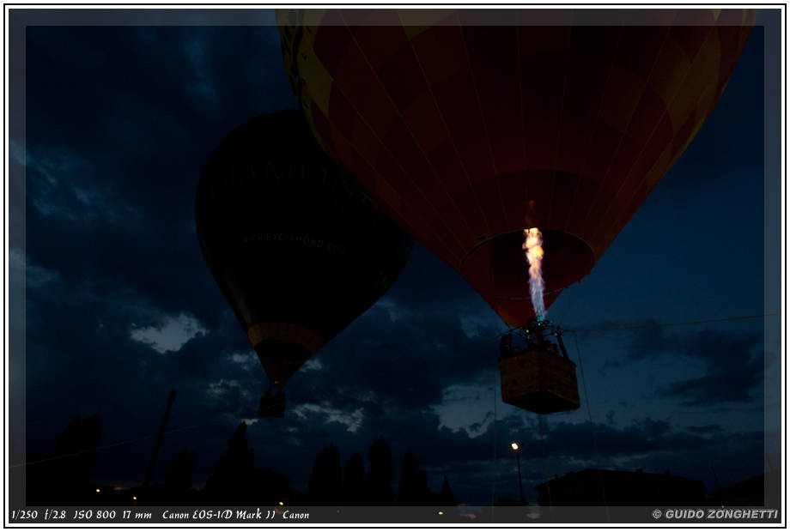790x532 pixels.
Task: Select the wicker basket of the red balloon
Action: pos(539,379)
